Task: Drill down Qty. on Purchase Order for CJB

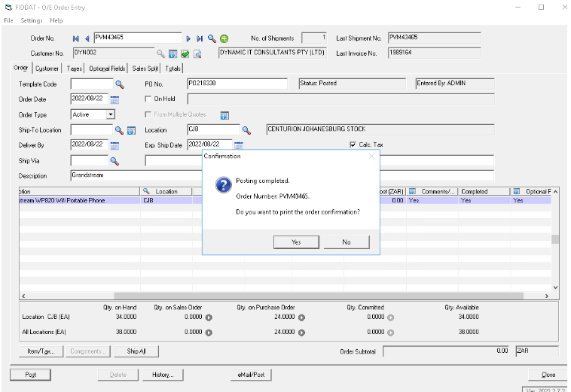Action: pos(302,317)
